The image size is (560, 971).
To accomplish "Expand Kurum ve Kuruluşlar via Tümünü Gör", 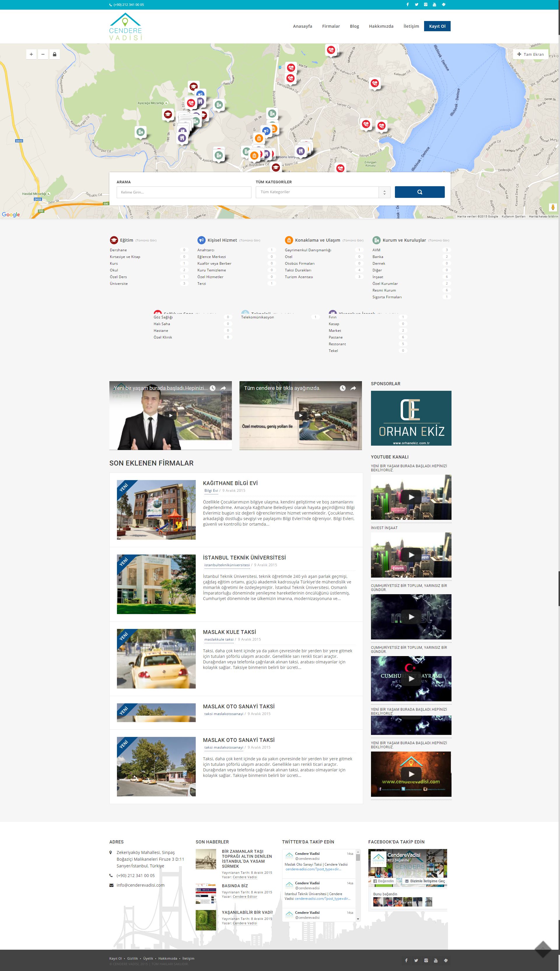I will coord(438,240).
